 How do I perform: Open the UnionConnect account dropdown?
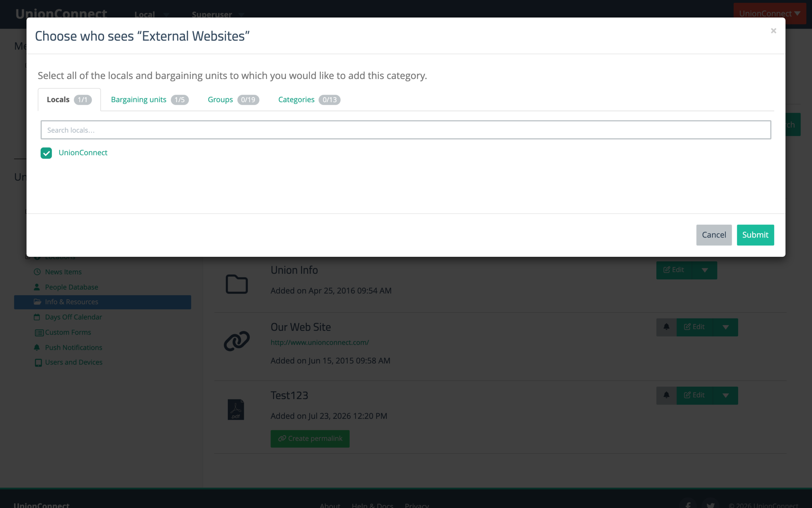pyautogui.click(x=770, y=13)
